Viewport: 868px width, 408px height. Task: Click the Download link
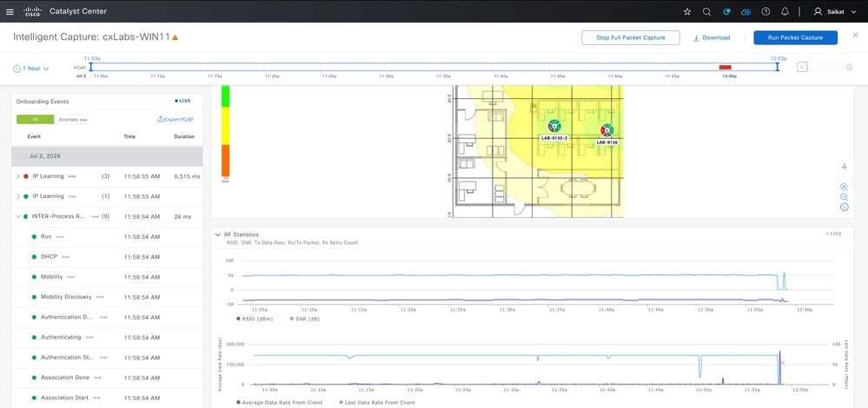pyautogui.click(x=712, y=37)
